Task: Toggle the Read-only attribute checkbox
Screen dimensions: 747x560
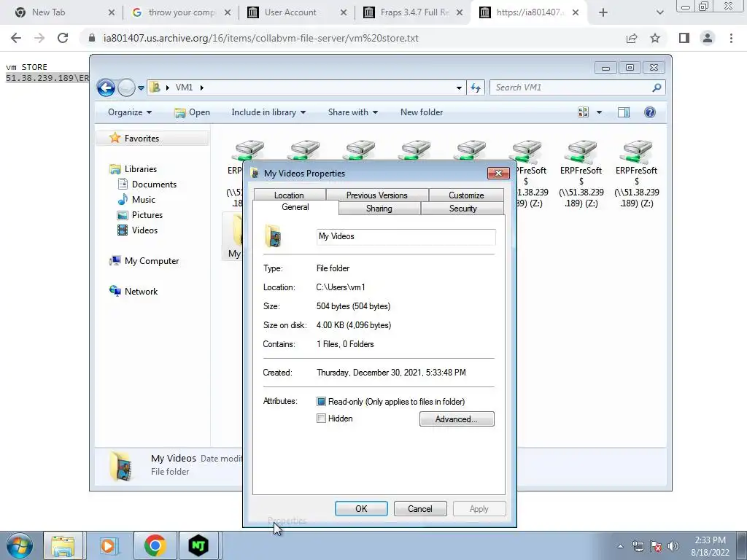Action: coord(321,402)
